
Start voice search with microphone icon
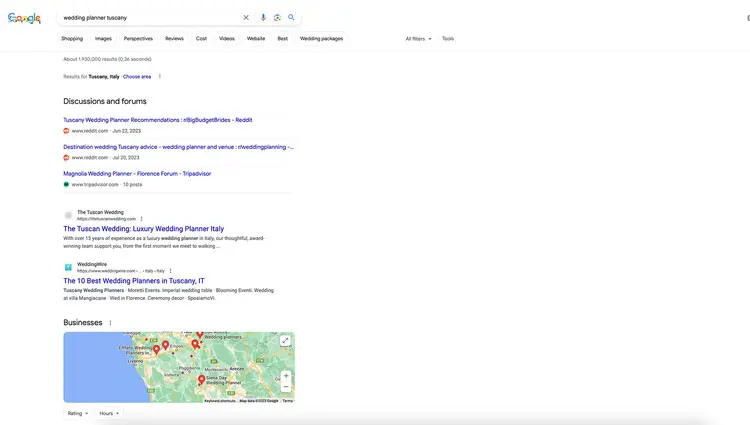point(263,17)
